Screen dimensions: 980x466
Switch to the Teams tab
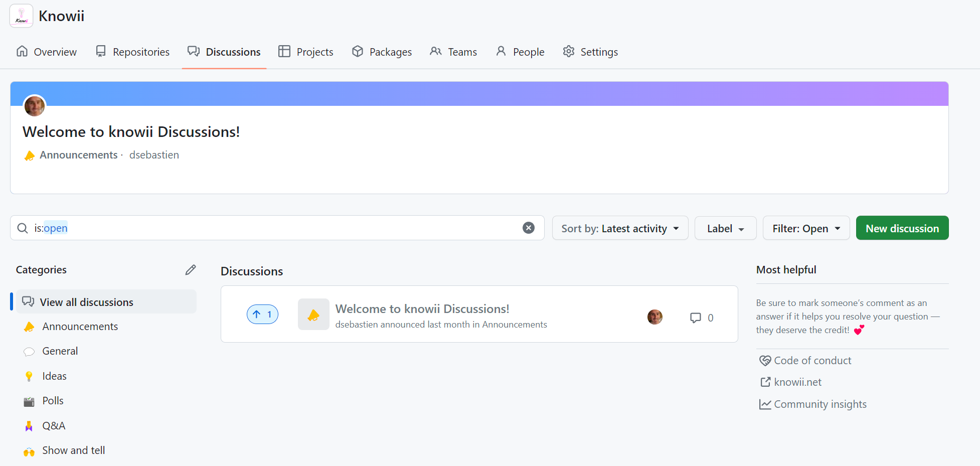click(453, 52)
